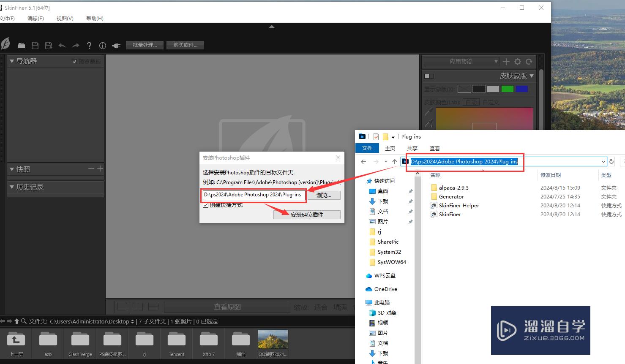Collapse the 皮肤蒙版 panel arrow
The width and height of the screenshot is (625, 364).
click(532, 76)
